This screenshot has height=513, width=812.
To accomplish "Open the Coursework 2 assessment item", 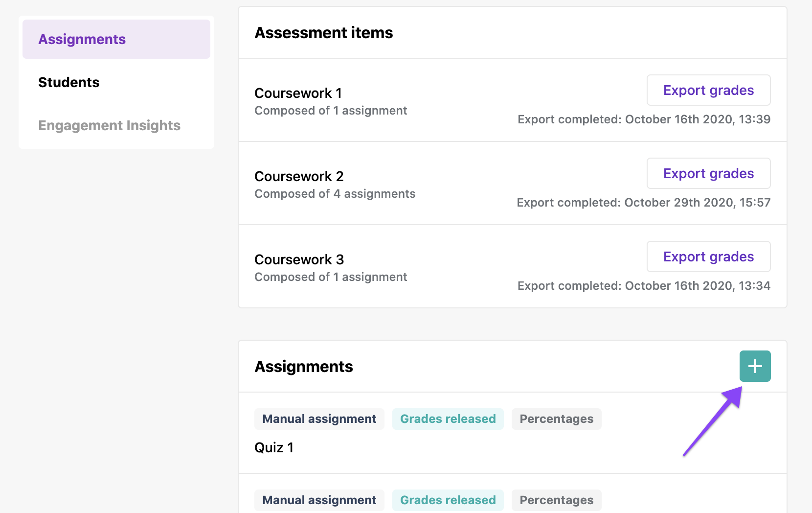I will [299, 176].
